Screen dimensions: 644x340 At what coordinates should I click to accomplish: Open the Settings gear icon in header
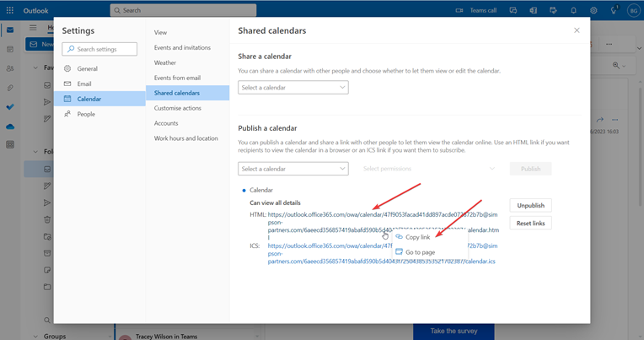coord(593,10)
